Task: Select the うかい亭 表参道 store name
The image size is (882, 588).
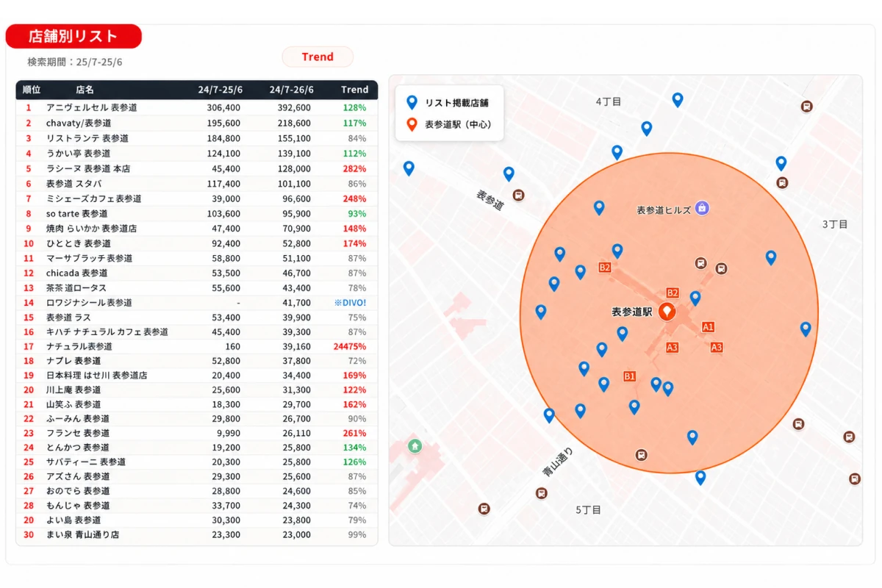Action: (x=79, y=154)
